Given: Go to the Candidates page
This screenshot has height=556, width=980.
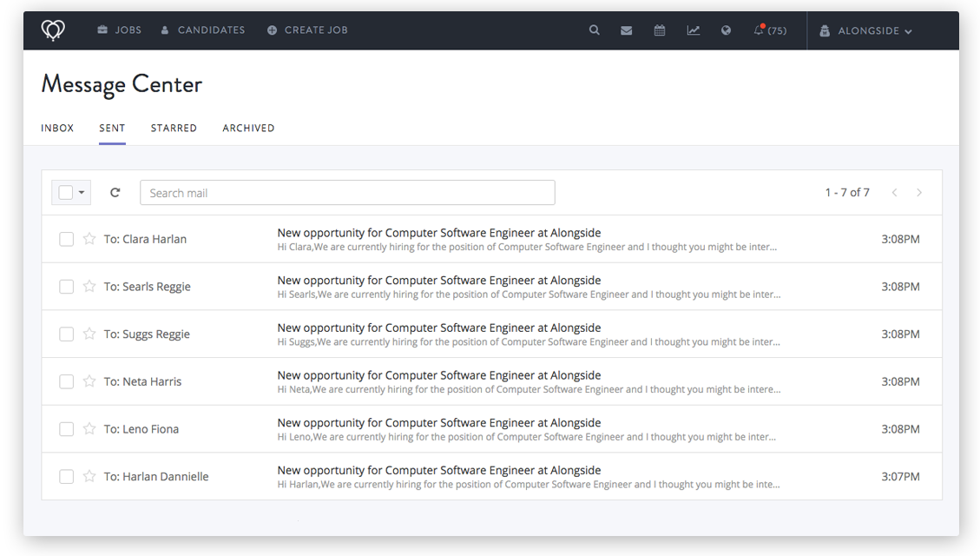Looking at the screenshot, I should coord(202,30).
